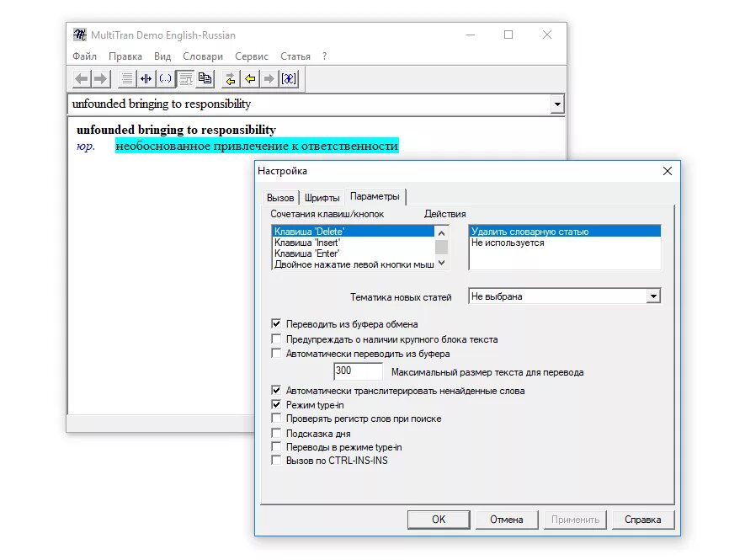Uncheck Режим type-in checkbox
Screen dimensions: 745x560
point(276,404)
